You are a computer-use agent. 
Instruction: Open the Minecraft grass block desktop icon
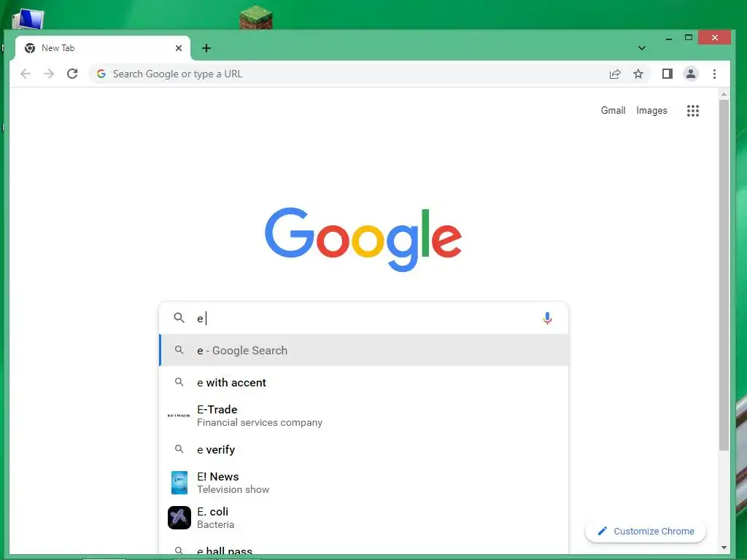point(256,17)
